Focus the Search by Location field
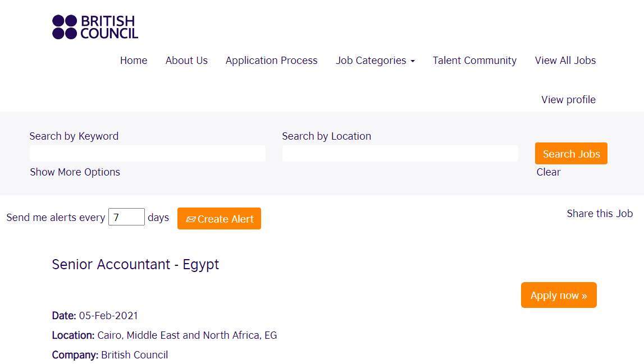This screenshot has width=644, height=364. point(400,154)
